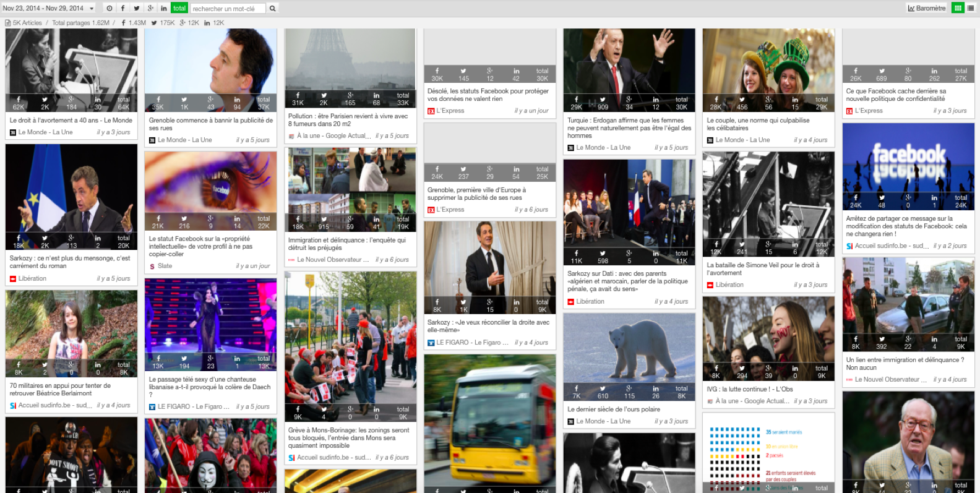This screenshot has width=980, height=493.
Task: Open the Nov 23 – Nov 29, 2014 date range dropdown
Action: [48, 8]
